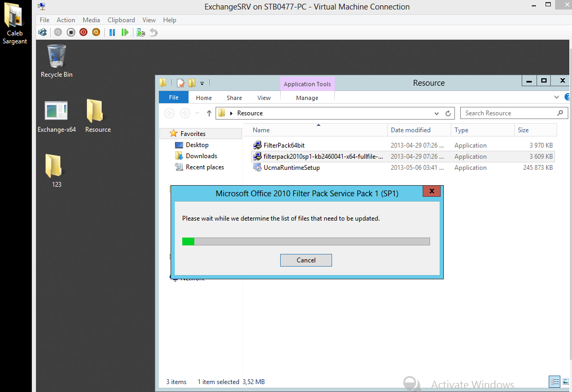Click the Refresh button in address bar
This screenshot has height=392, width=572.
click(x=449, y=113)
